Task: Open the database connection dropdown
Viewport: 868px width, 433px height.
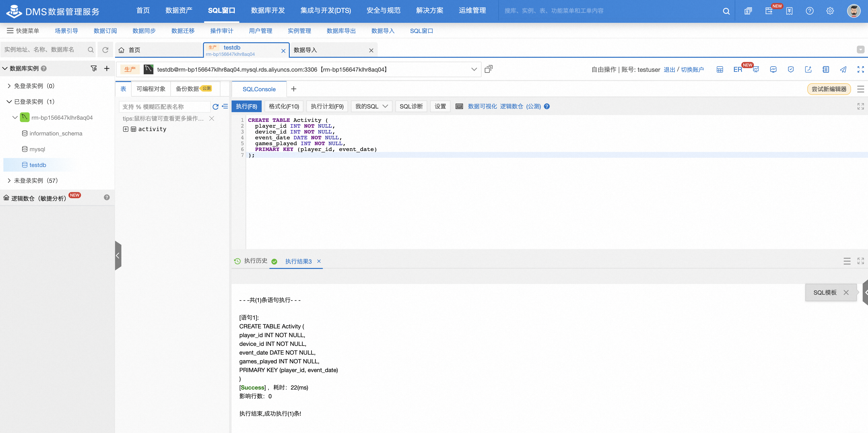Action: pos(474,69)
